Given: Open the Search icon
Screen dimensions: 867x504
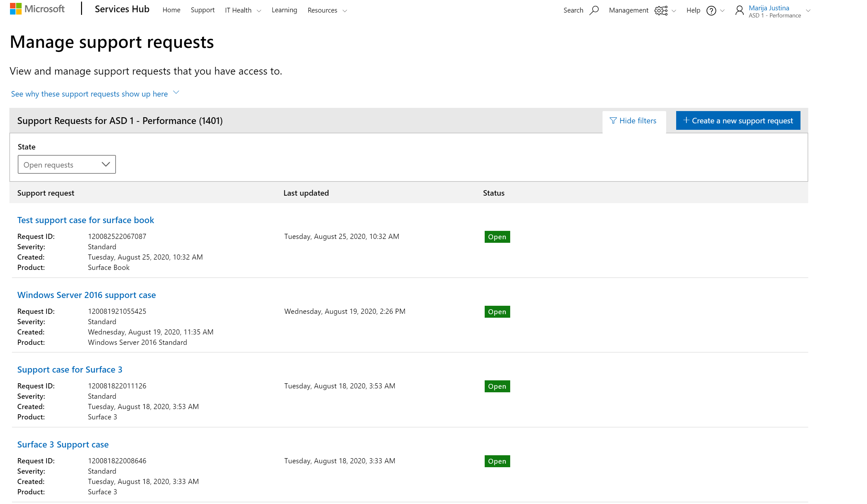Looking at the screenshot, I should [x=593, y=10].
